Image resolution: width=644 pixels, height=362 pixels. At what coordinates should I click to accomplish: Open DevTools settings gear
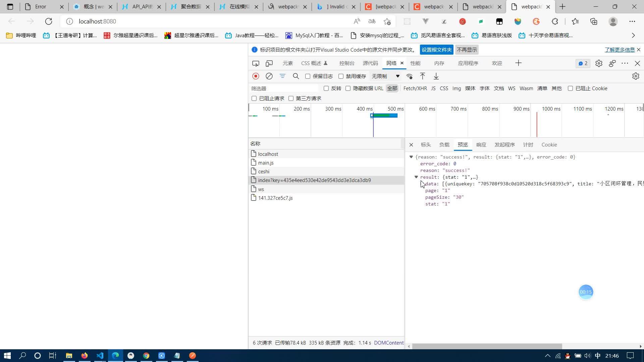pos(599,63)
